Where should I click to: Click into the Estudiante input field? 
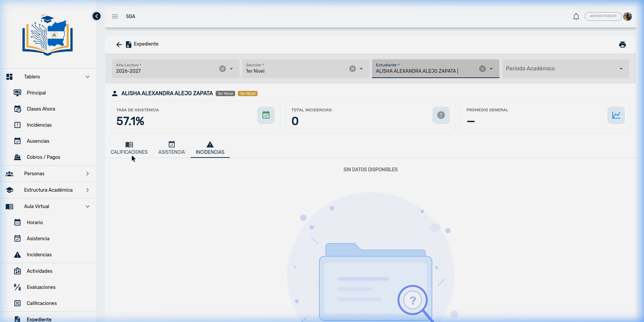coord(423,71)
